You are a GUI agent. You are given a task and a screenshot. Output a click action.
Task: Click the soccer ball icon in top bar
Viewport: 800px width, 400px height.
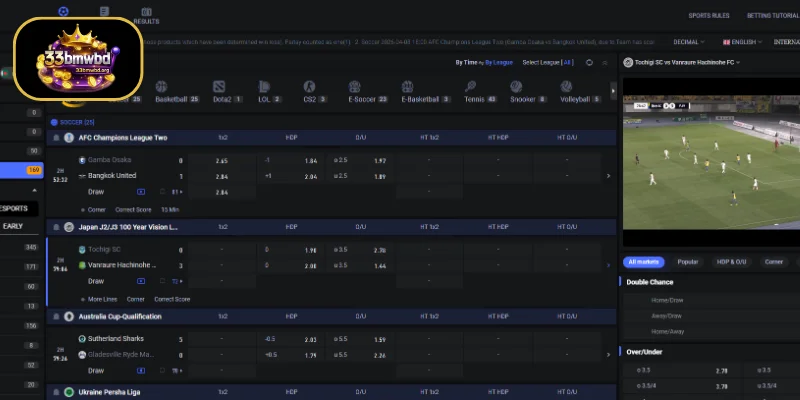pos(63,11)
